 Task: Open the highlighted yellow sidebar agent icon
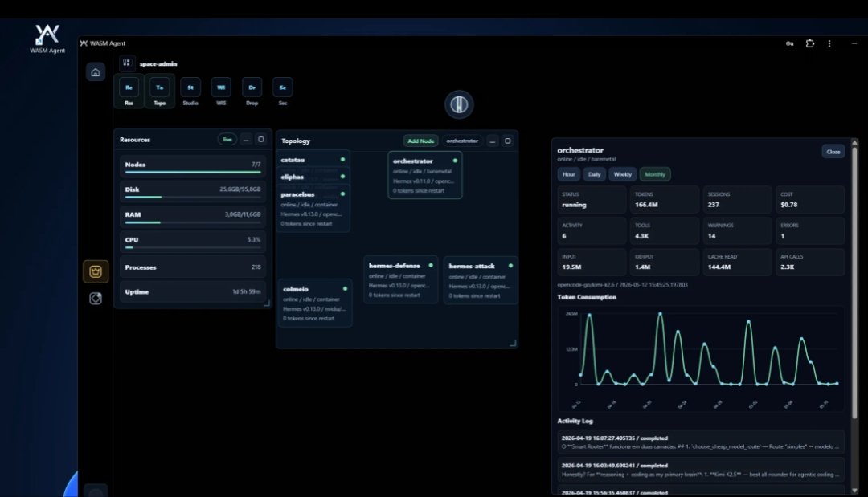click(95, 271)
